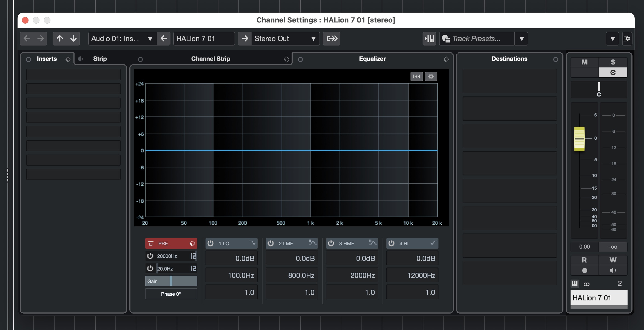Viewport: 644px width, 330px height.
Task: Click the Show Instrument keyboard icon
Action: point(429,39)
